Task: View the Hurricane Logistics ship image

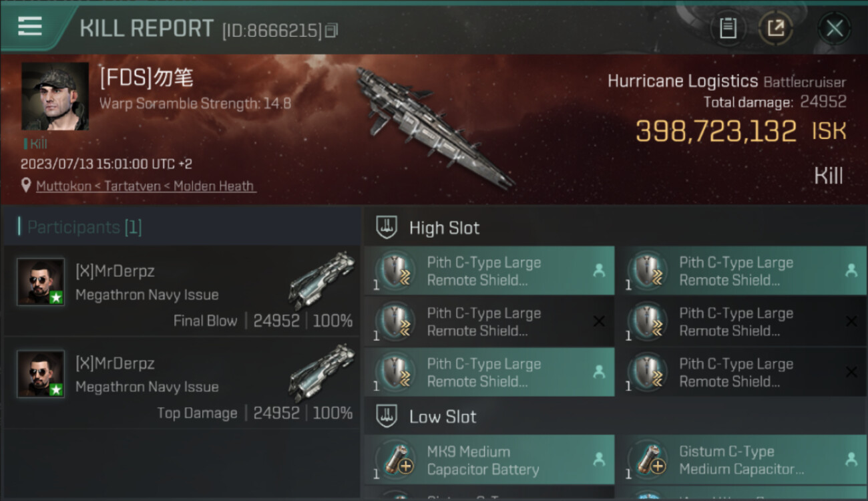Action: [x=434, y=128]
